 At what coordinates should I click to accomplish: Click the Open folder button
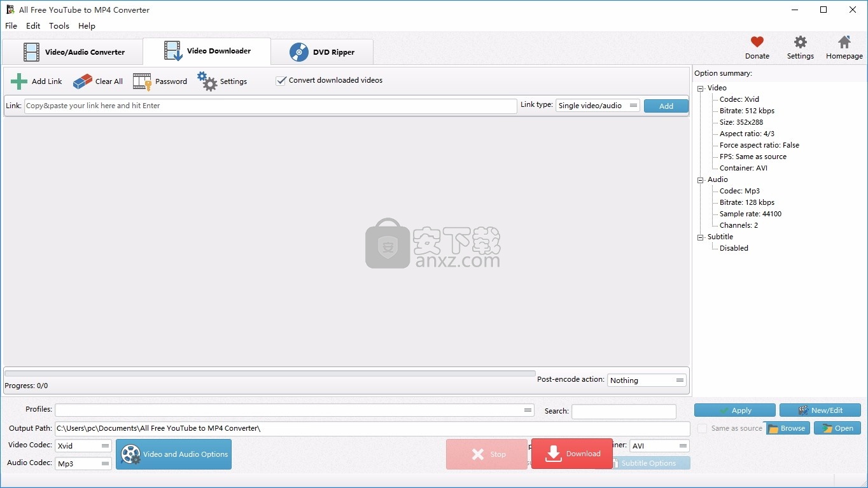[x=837, y=428]
